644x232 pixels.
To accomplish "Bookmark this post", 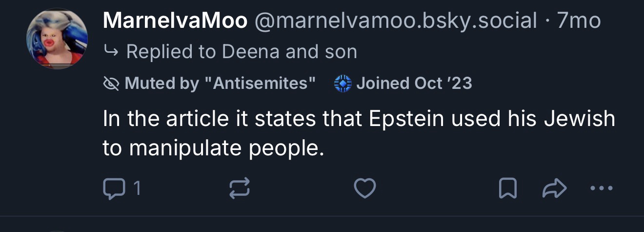I will point(507,189).
